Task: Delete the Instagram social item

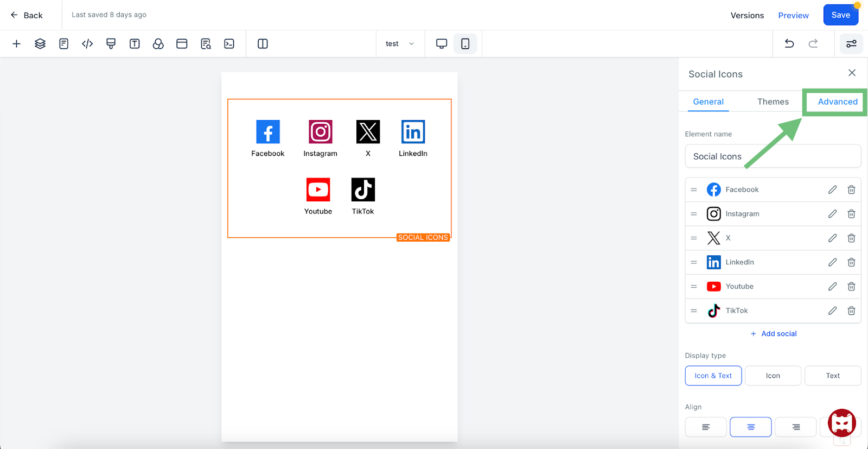Action: 851,214
